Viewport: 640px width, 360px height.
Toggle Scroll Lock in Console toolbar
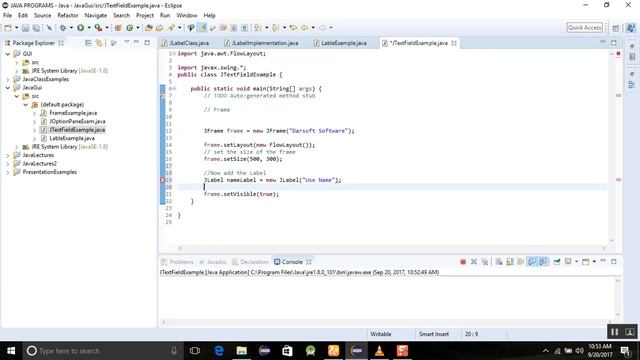click(510, 262)
